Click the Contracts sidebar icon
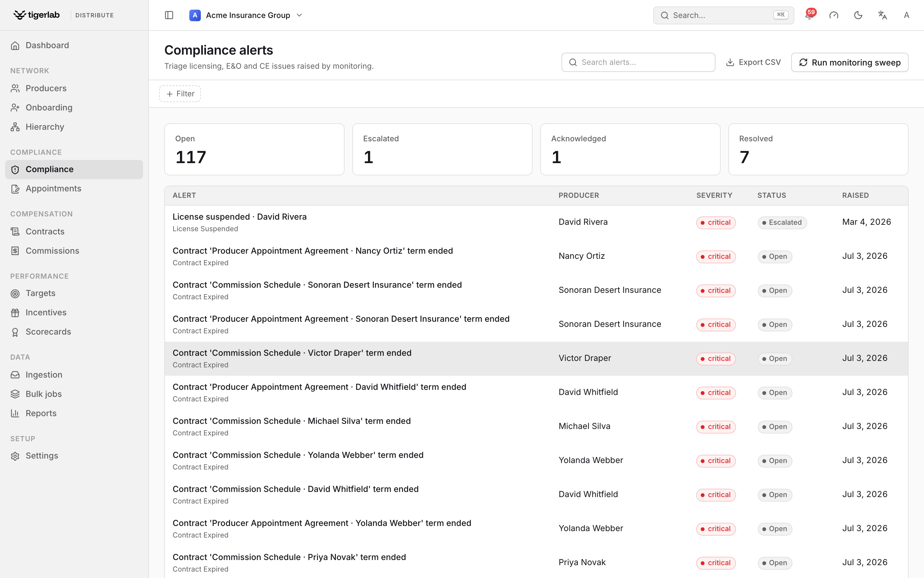 (x=15, y=232)
